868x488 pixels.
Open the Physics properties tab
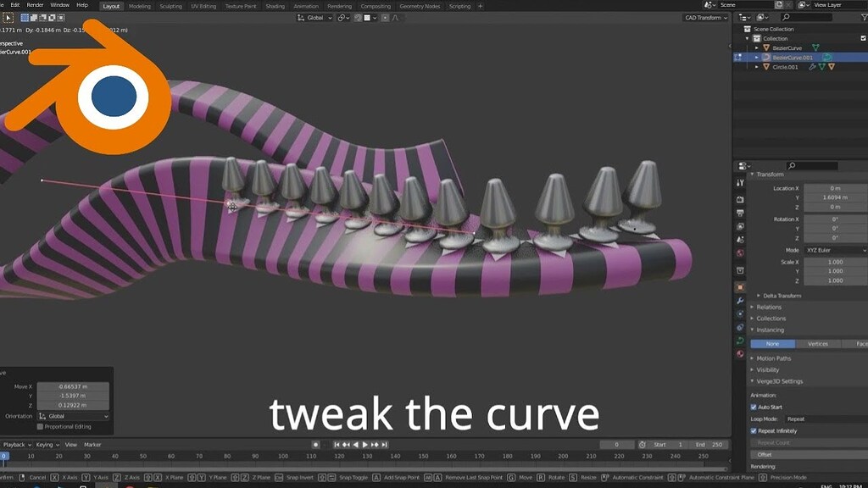tap(740, 314)
